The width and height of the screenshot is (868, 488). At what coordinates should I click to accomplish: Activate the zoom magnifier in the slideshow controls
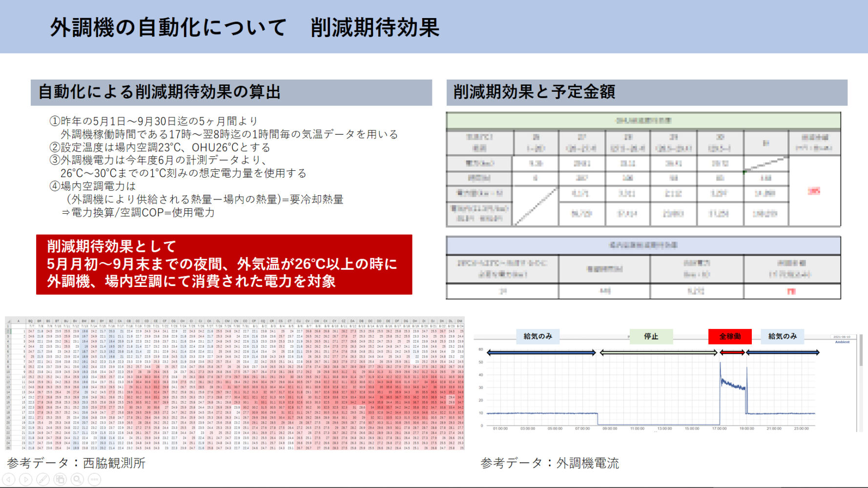[77, 479]
